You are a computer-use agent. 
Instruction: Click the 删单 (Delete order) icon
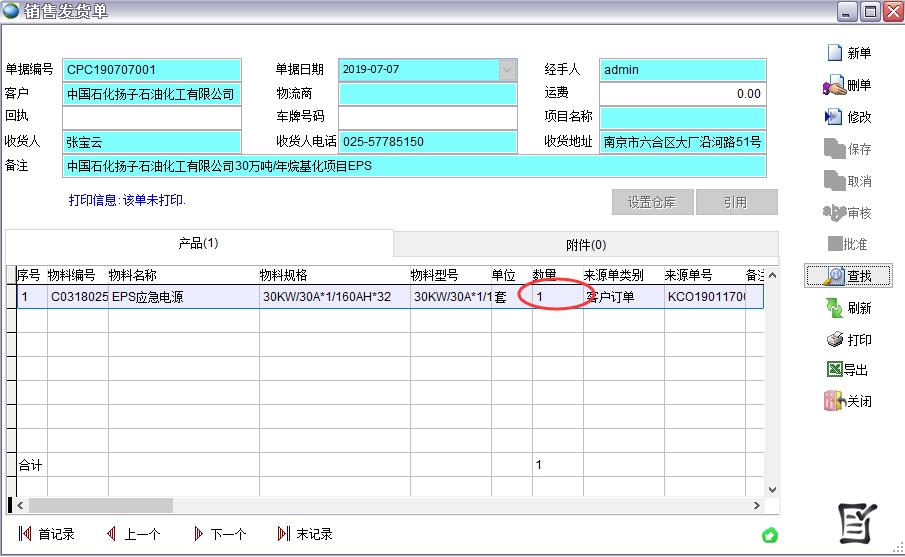pos(834,86)
